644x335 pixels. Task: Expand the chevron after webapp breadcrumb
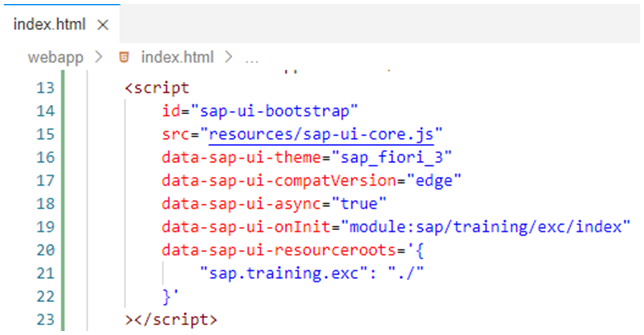point(99,57)
